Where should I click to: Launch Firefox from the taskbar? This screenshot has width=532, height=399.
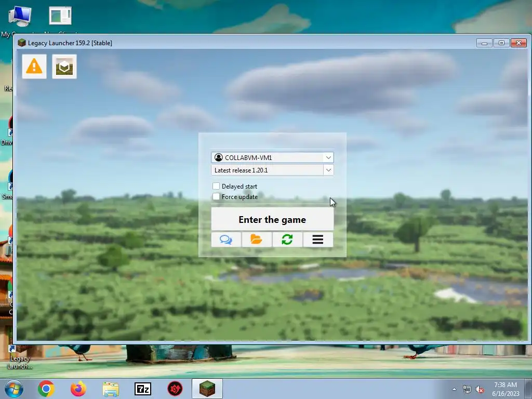coord(78,389)
